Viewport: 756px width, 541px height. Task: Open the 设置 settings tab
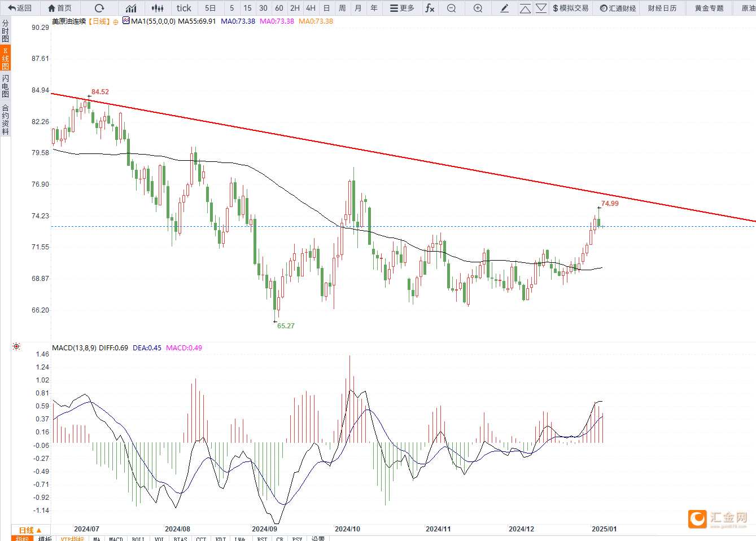pos(318,539)
